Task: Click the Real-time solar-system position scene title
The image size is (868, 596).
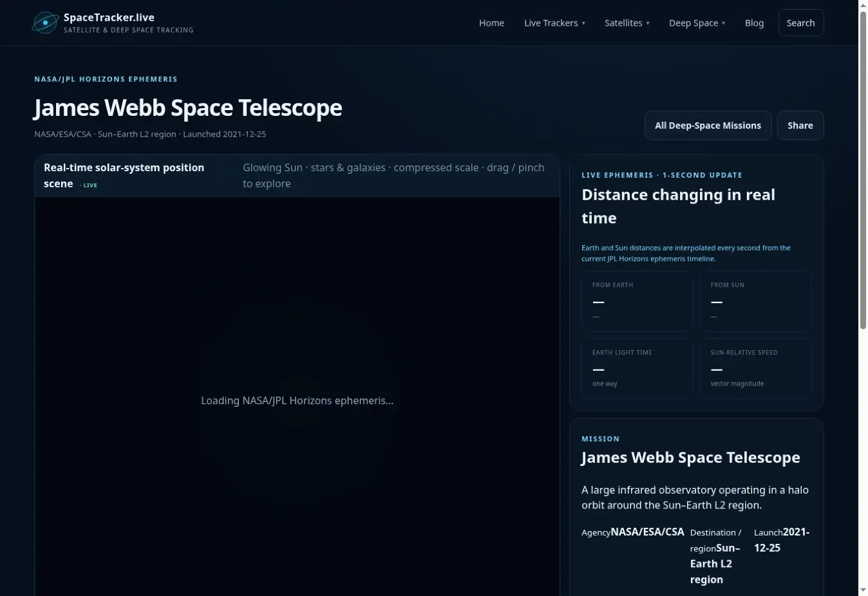Action: (x=124, y=175)
